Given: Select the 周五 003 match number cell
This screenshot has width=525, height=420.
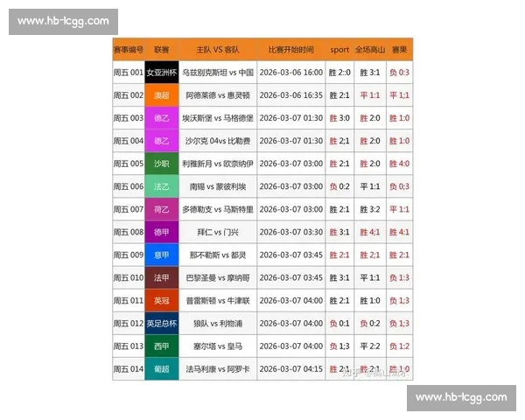Looking at the screenshot, I should [x=129, y=118].
